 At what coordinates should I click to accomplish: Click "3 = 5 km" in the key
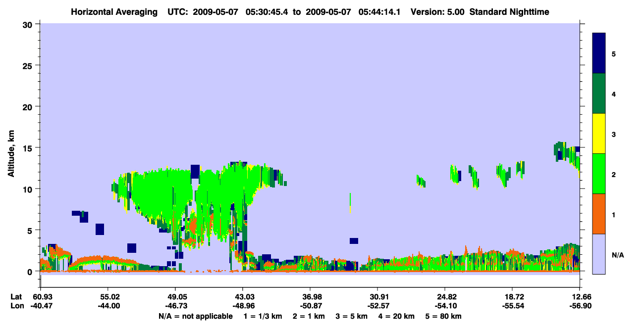351,316
